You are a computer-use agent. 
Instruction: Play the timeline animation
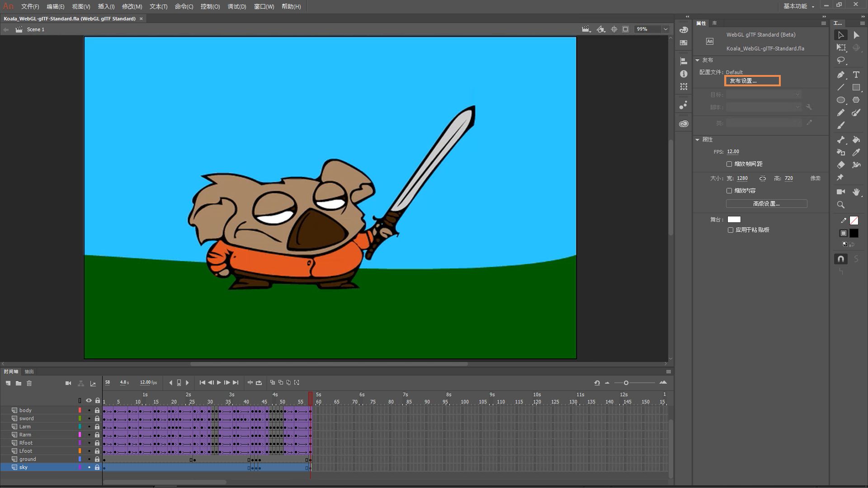coord(219,383)
